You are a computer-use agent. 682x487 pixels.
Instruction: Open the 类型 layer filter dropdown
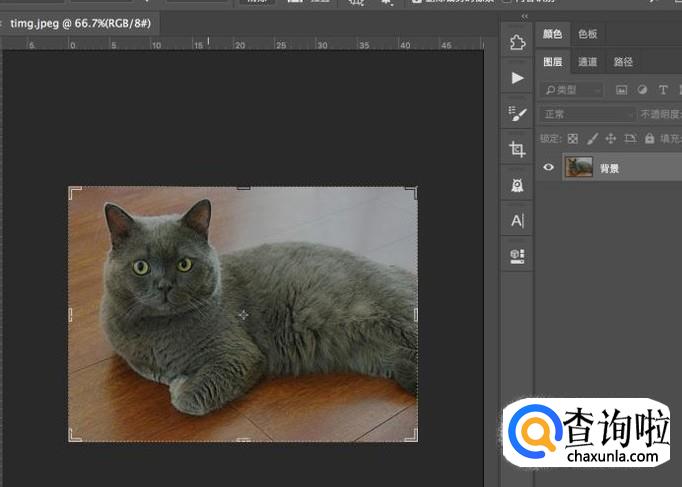[x=572, y=90]
